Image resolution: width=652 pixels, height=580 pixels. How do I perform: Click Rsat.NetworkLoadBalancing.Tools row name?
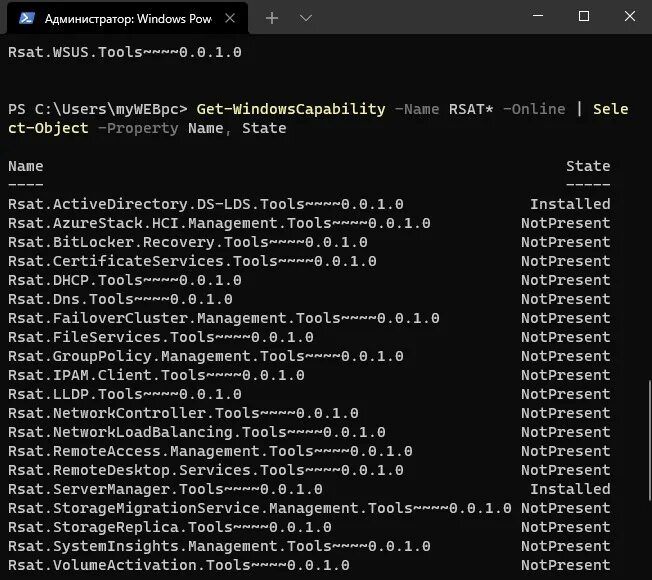197,432
